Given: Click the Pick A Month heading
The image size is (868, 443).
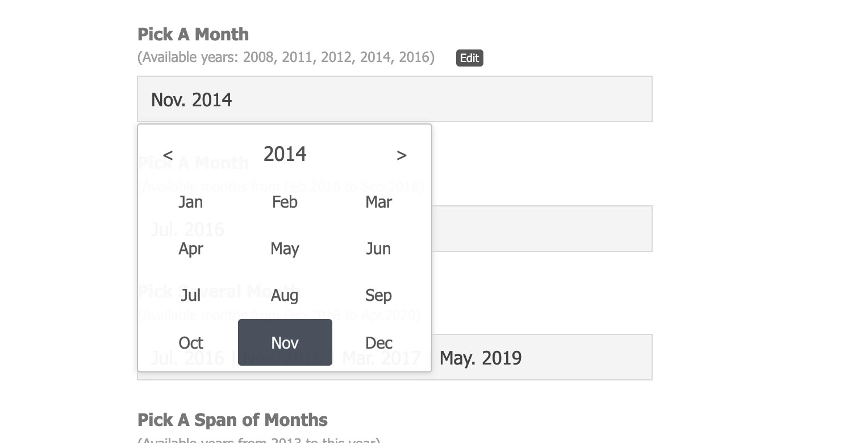Looking at the screenshot, I should click(x=193, y=34).
